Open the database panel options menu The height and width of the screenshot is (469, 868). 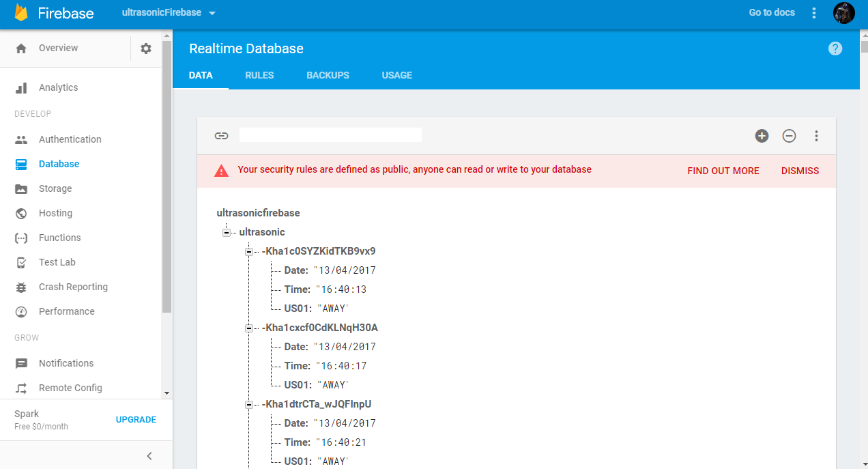[x=816, y=136]
